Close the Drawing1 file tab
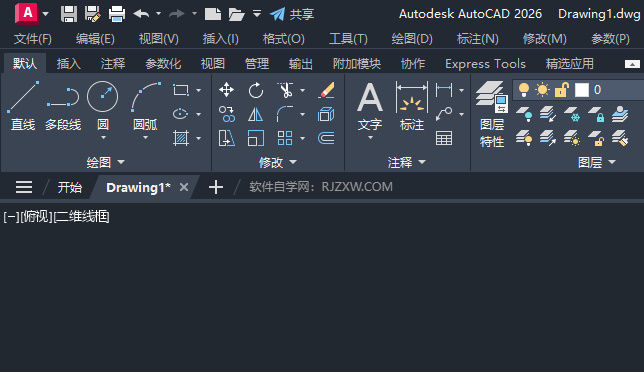 [184, 187]
